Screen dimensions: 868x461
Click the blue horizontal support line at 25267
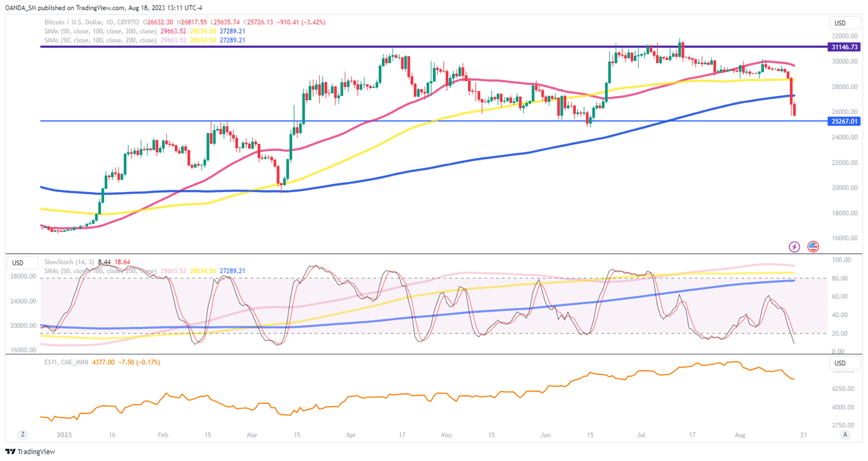(x=434, y=121)
